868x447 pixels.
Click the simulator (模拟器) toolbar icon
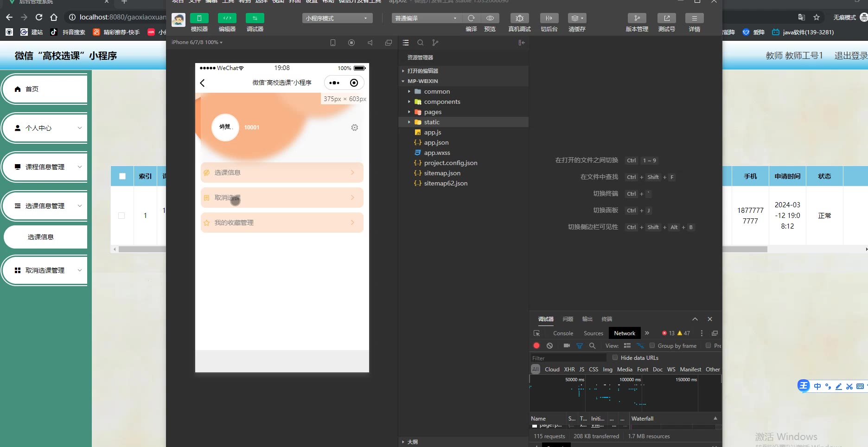pyautogui.click(x=199, y=19)
